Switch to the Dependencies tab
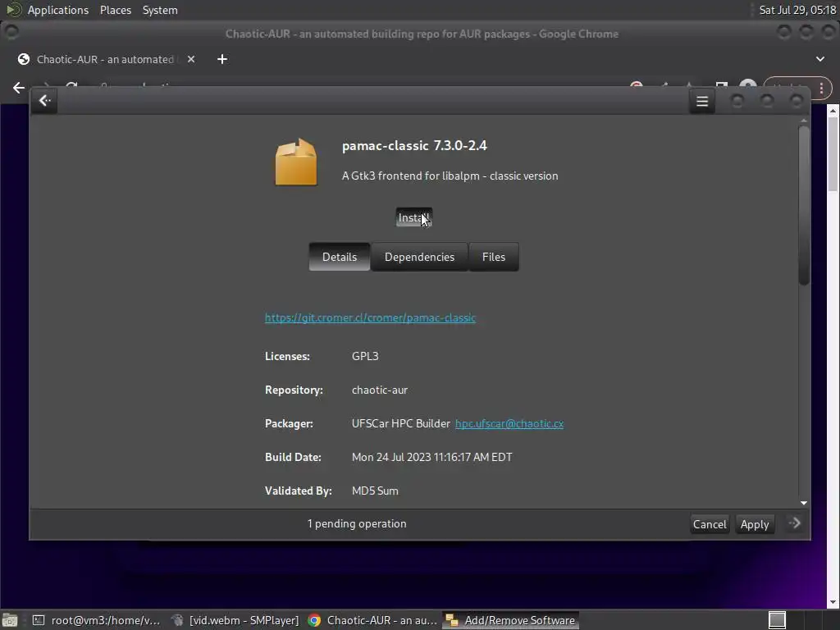Viewport: 840px width, 630px height. click(x=419, y=257)
